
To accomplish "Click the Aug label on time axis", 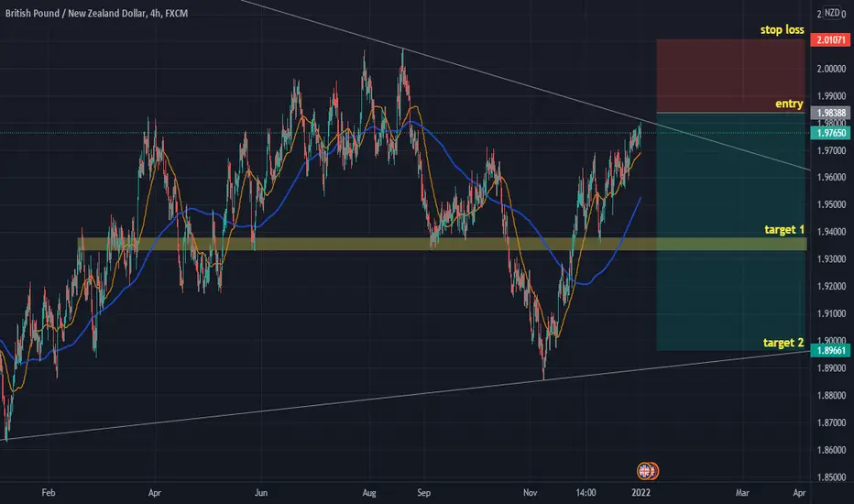I will [x=368, y=493].
